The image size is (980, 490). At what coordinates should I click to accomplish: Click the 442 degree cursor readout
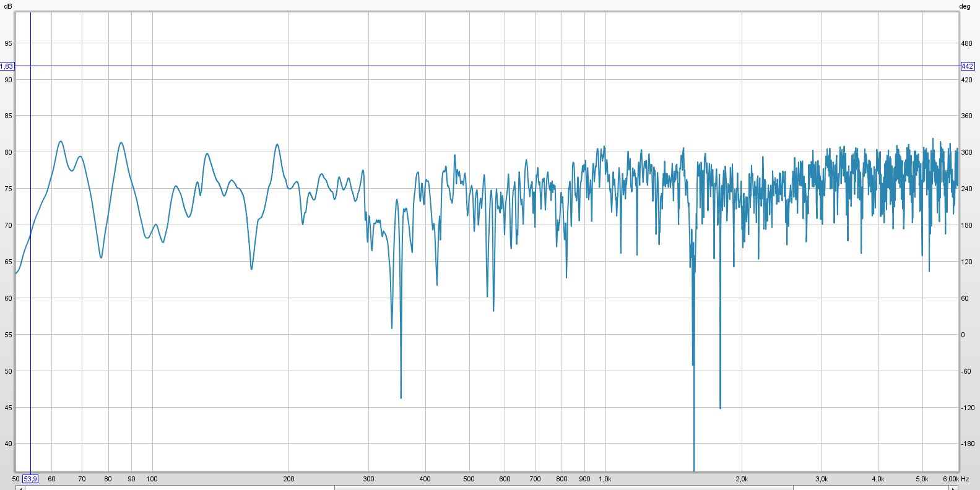click(967, 66)
